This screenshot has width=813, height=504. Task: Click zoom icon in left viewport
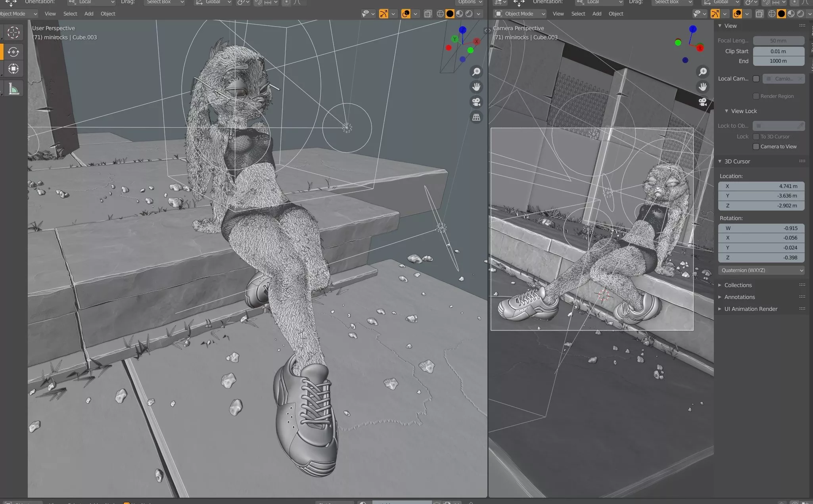pyautogui.click(x=476, y=72)
